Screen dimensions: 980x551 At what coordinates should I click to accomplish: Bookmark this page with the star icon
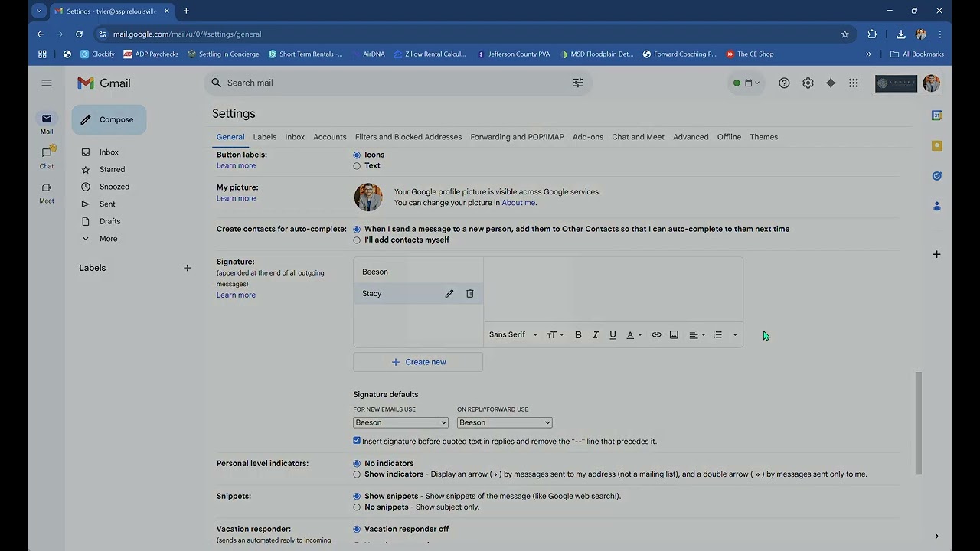click(x=845, y=34)
